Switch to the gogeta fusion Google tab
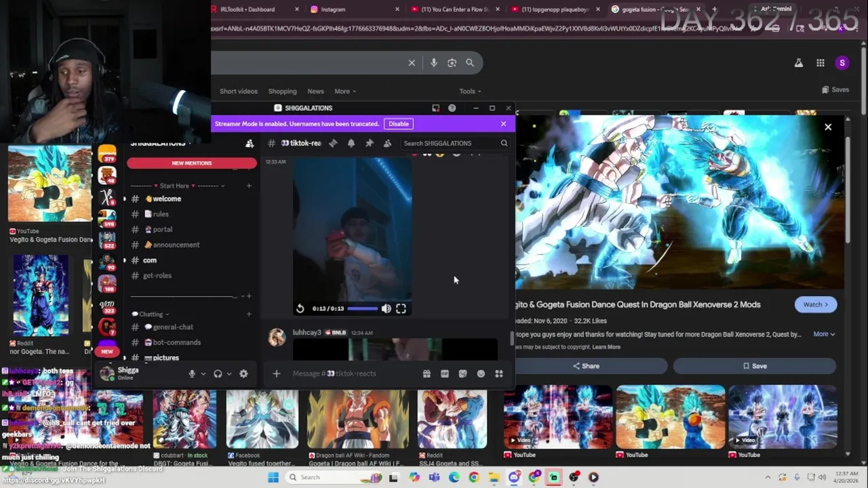Image resolution: width=868 pixels, height=488 pixels. pyautogui.click(x=656, y=9)
